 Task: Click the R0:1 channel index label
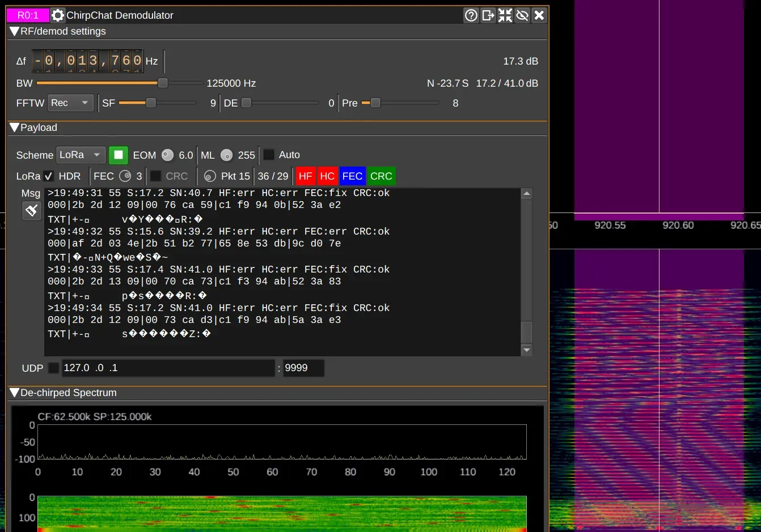pos(28,15)
